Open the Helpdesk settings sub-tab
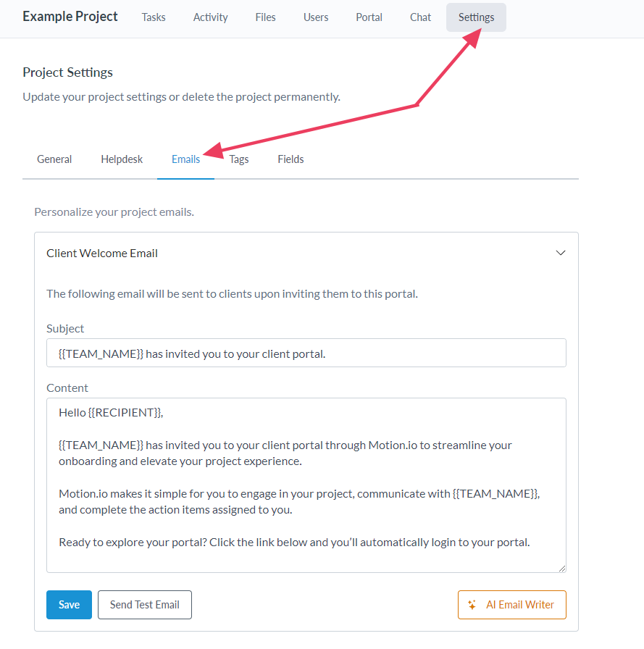The width and height of the screenshot is (644, 649). (x=122, y=159)
